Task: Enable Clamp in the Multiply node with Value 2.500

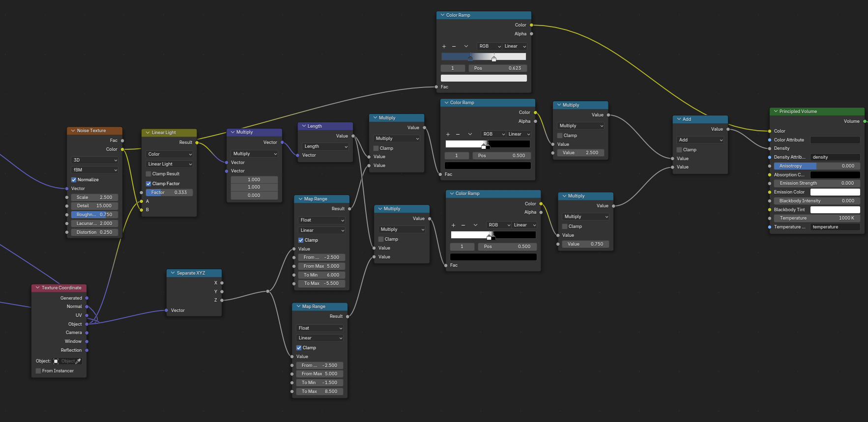Action: pos(560,136)
